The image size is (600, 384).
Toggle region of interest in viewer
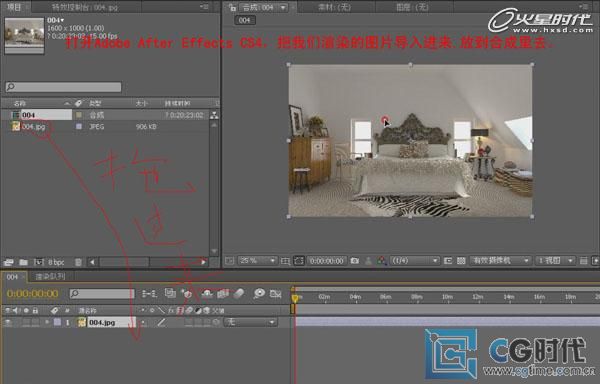(448, 261)
